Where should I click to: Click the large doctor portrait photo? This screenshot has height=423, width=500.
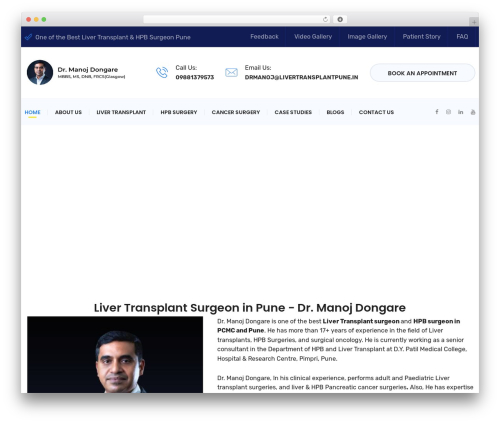coord(115,354)
